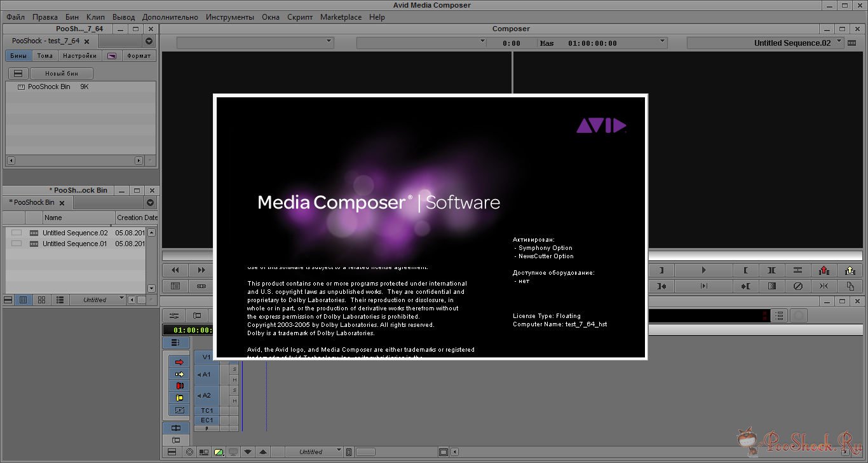Click the yellow Extract arrow button
Viewport: 868px width, 463px height.
(850, 270)
